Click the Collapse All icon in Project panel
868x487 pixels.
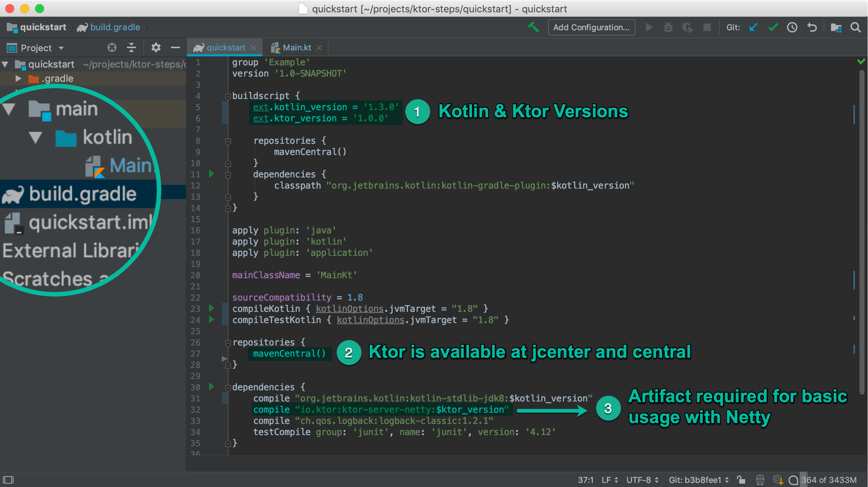point(131,47)
